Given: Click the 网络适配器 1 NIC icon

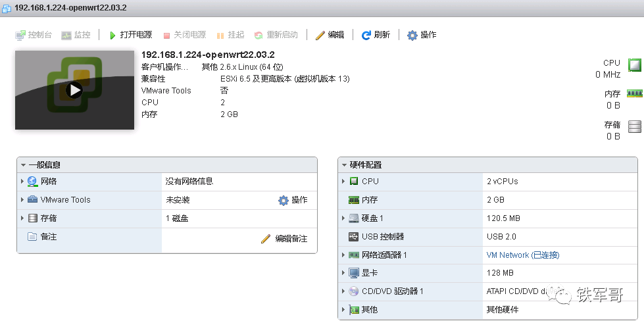Looking at the screenshot, I should [354, 255].
